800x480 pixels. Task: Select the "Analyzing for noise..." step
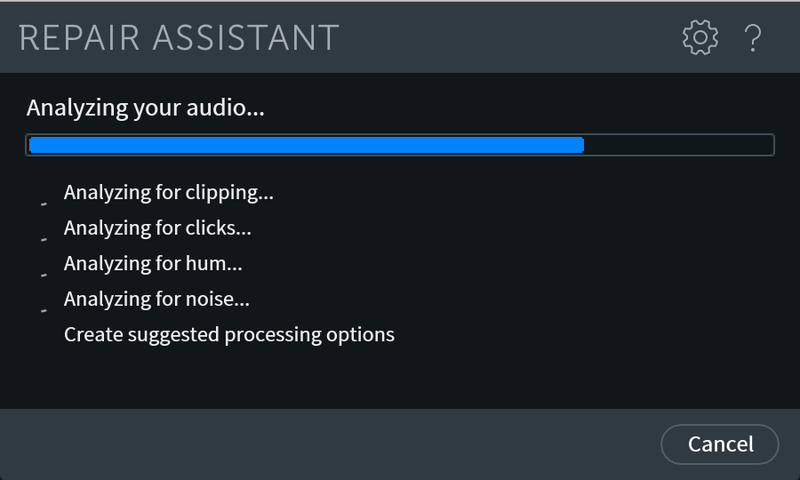point(156,299)
